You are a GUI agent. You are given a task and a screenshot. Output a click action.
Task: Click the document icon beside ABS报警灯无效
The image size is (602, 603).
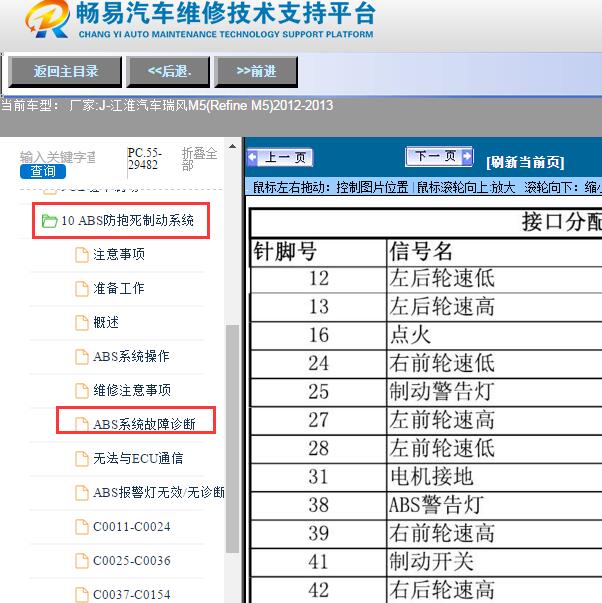pos(82,493)
